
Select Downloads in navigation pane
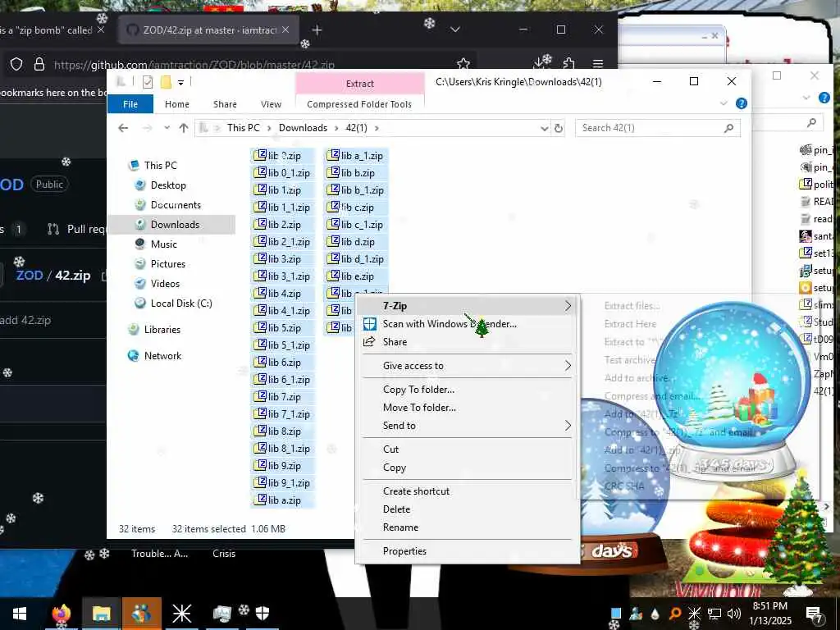point(175,225)
